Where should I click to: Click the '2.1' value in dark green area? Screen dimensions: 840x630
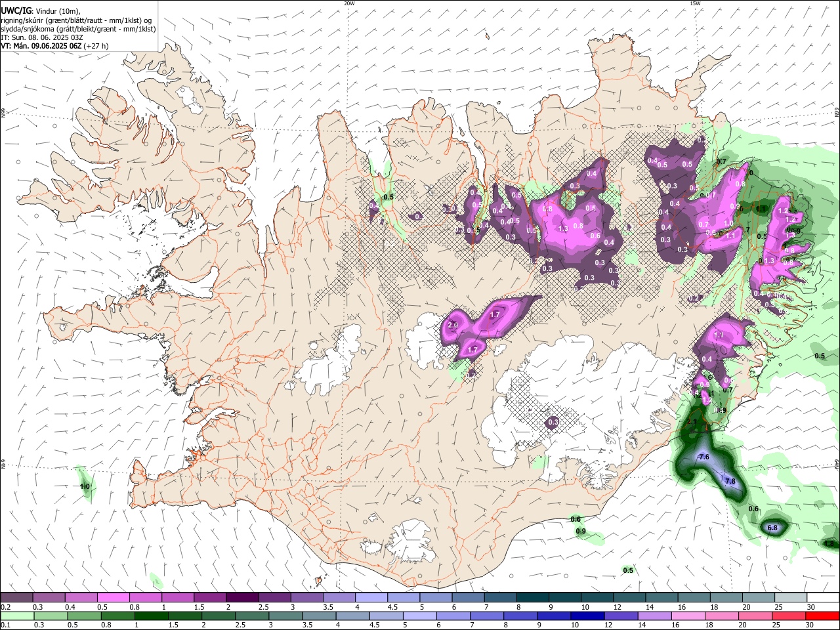coord(691,423)
